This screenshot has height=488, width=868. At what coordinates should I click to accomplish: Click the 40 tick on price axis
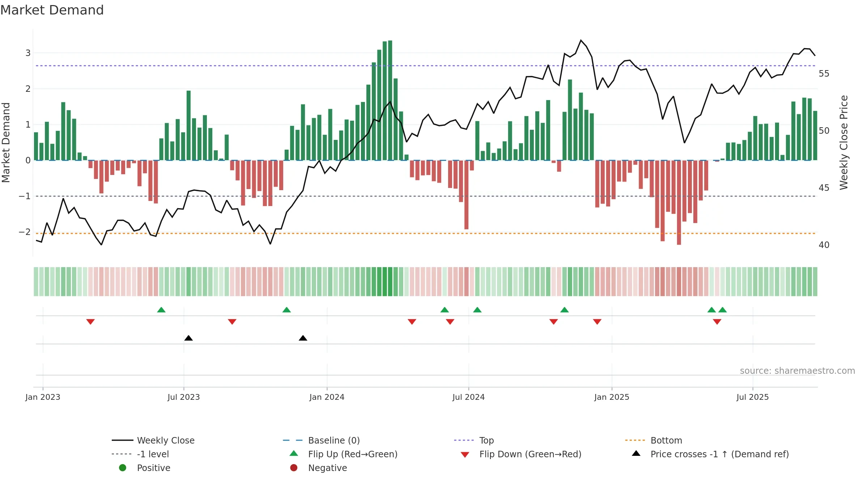pos(824,245)
